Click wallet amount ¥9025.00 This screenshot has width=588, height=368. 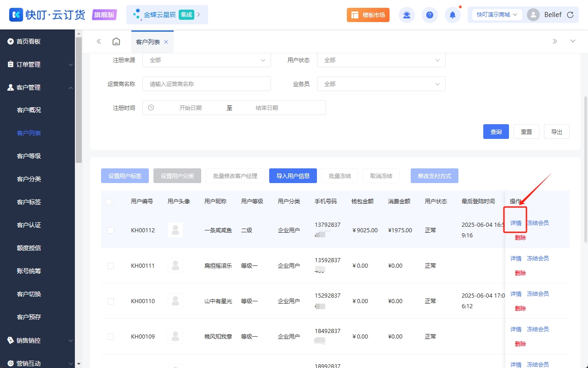click(365, 230)
